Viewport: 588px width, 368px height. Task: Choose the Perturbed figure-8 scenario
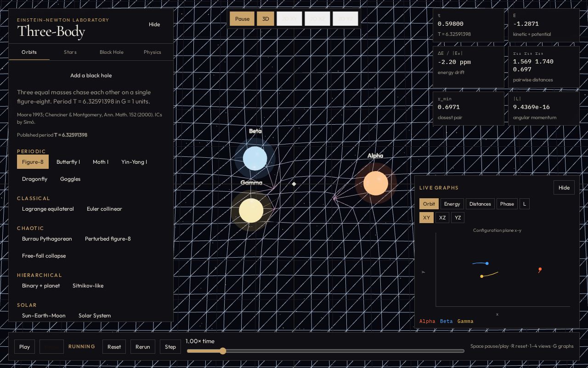[108, 239]
